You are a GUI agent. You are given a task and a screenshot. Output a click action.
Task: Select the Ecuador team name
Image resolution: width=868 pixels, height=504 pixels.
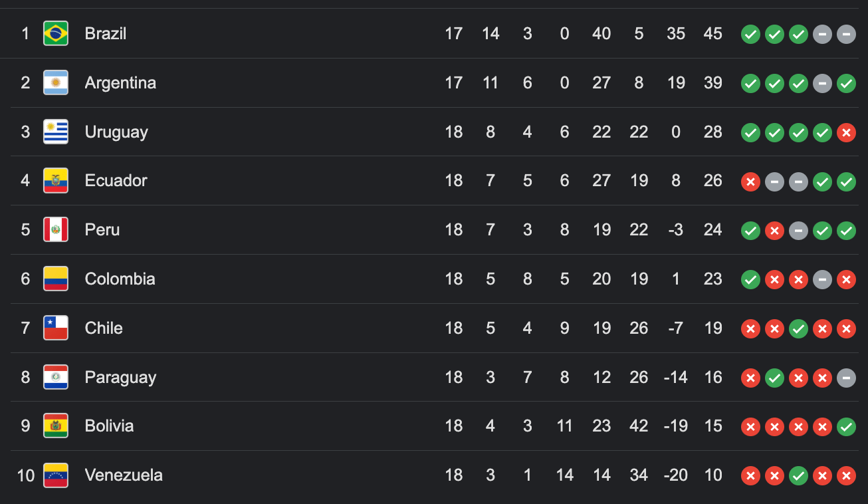pyautogui.click(x=116, y=180)
